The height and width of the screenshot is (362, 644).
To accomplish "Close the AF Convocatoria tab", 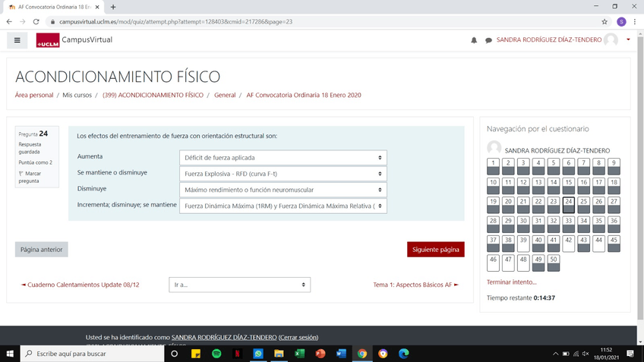I will click(x=97, y=7).
